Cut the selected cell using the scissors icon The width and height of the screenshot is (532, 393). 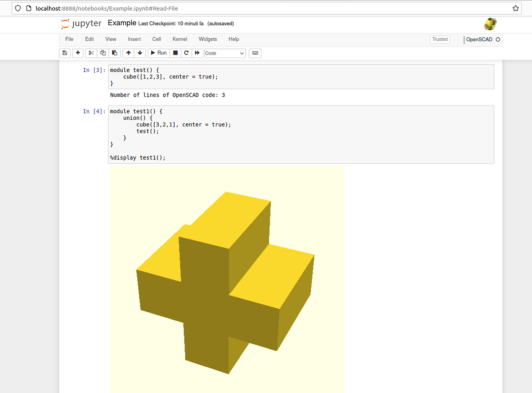click(90, 53)
